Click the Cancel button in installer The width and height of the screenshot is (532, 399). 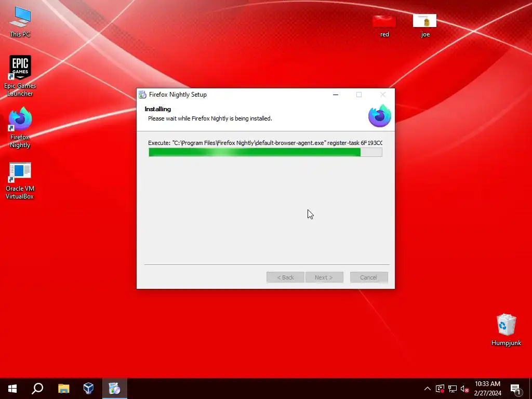point(369,277)
